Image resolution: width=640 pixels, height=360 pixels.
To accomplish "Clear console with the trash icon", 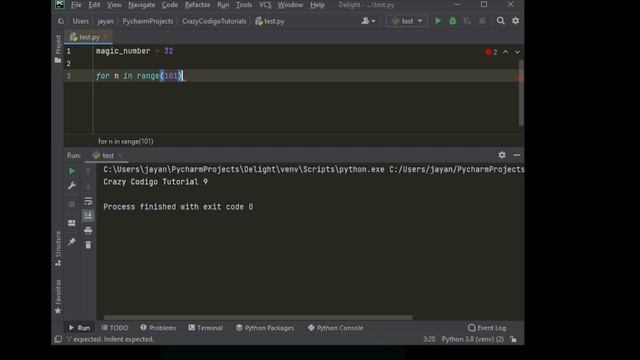I will click(88, 245).
